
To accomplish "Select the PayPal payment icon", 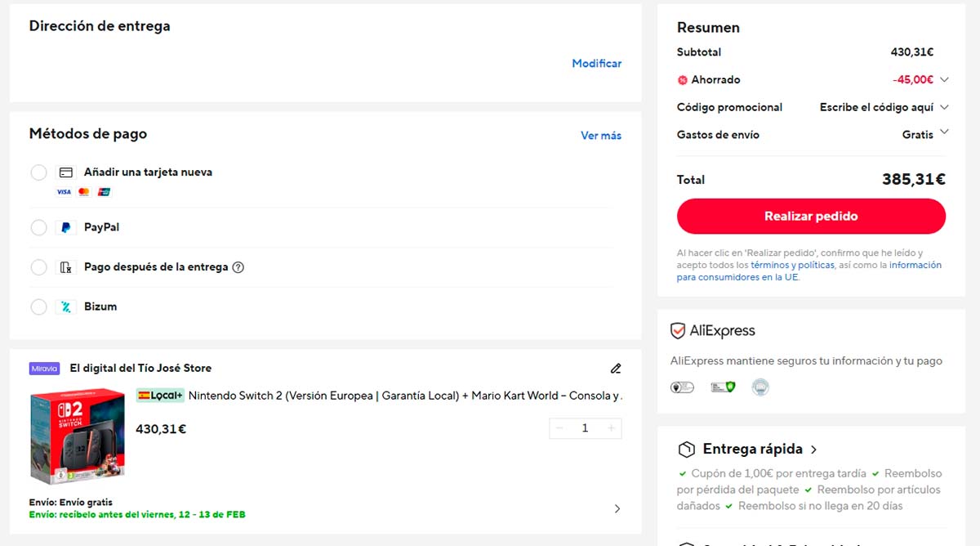I will click(x=65, y=227).
